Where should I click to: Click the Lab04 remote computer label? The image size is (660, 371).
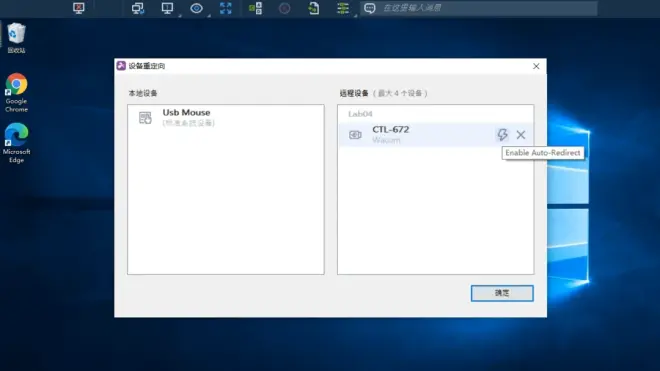tap(360, 114)
